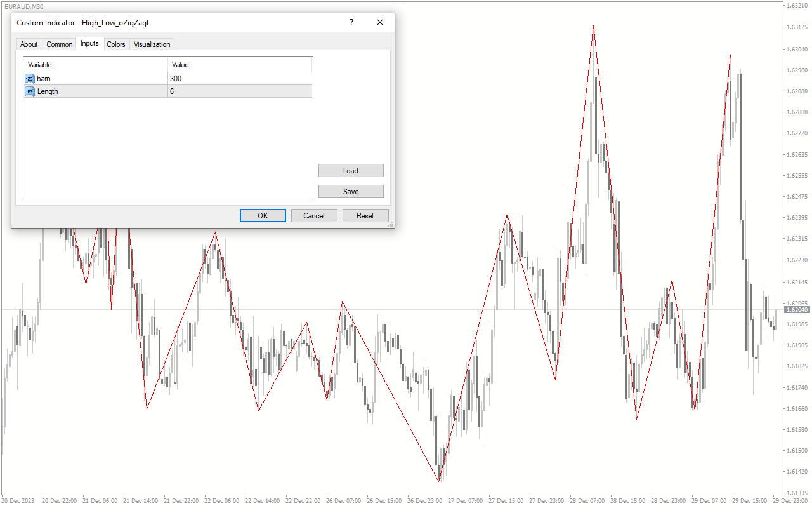The width and height of the screenshot is (812, 508).
Task: Reset the inputs with Reset button
Action: click(x=365, y=216)
